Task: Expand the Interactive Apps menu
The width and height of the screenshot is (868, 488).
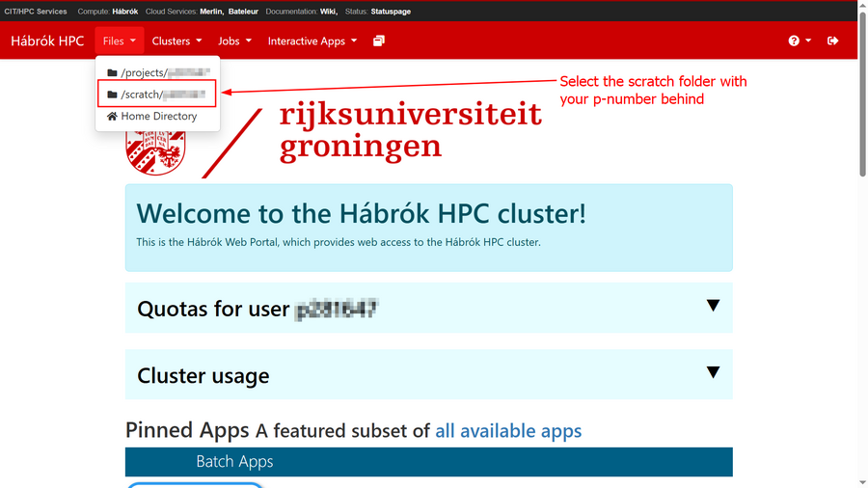Action: [312, 41]
